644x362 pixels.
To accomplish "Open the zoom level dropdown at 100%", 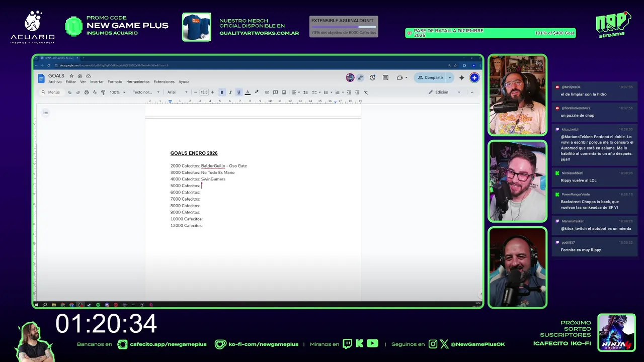I will point(118,93).
